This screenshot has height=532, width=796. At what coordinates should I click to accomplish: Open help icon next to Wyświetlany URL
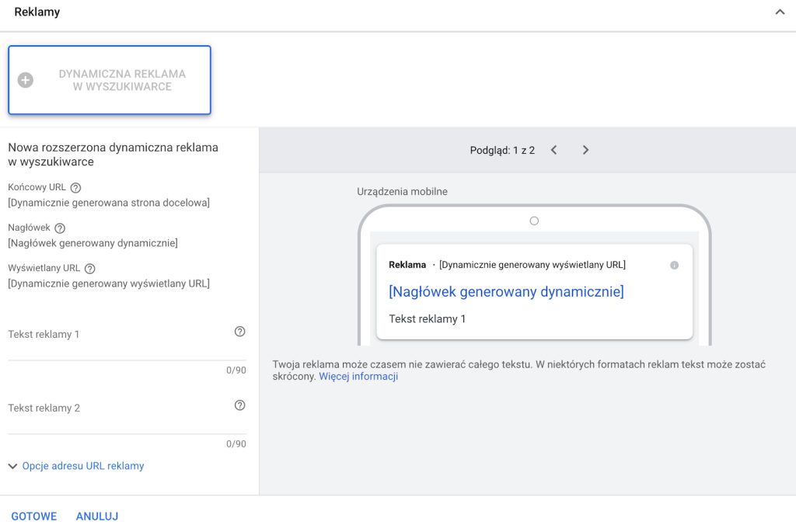pyautogui.click(x=89, y=269)
